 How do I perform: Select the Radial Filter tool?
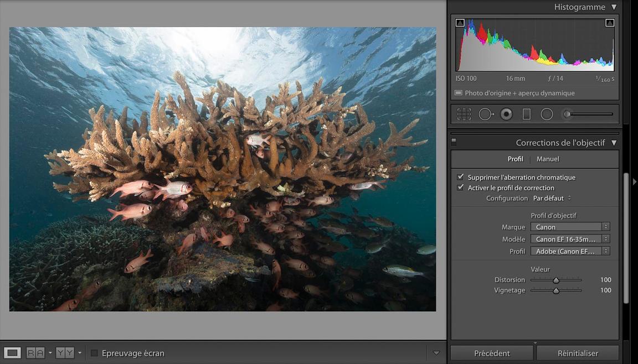547,114
